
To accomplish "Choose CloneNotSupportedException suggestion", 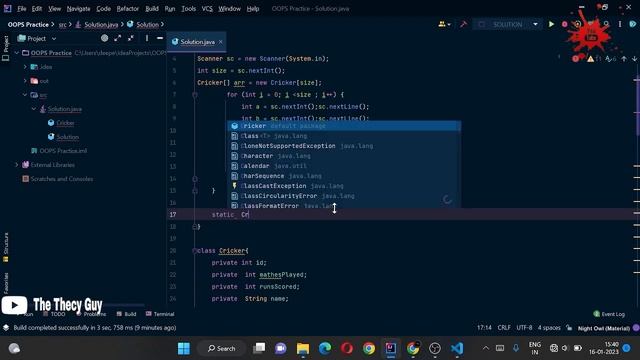I will click(344, 146).
